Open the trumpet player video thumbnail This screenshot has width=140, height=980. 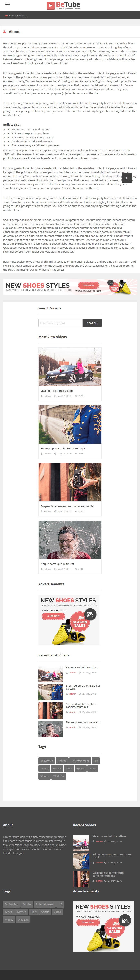70,424
